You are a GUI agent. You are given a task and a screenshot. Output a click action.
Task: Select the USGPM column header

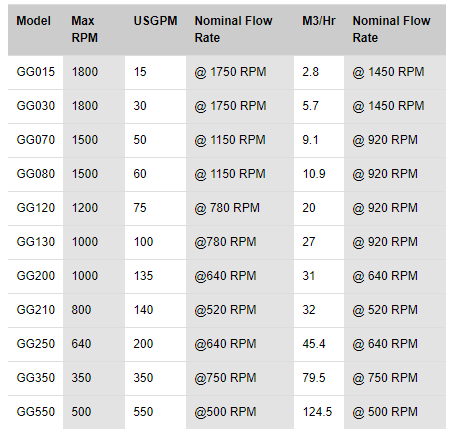coord(155,21)
